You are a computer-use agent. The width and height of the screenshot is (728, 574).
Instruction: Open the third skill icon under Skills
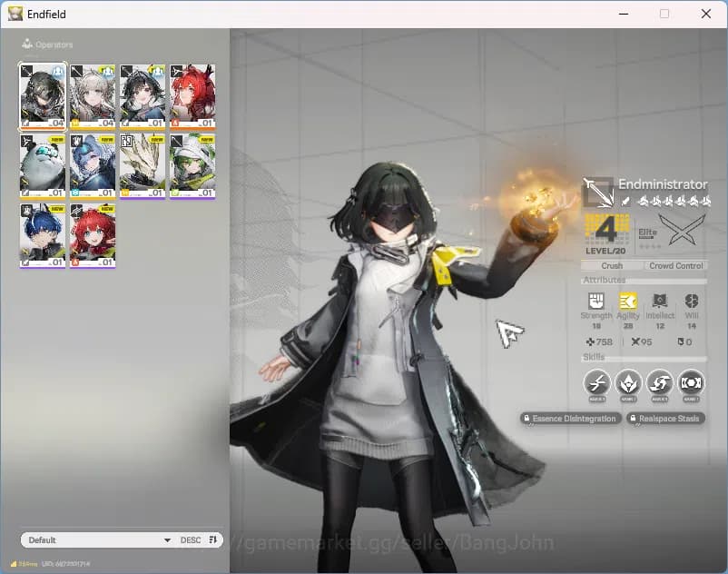coord(660,383)
